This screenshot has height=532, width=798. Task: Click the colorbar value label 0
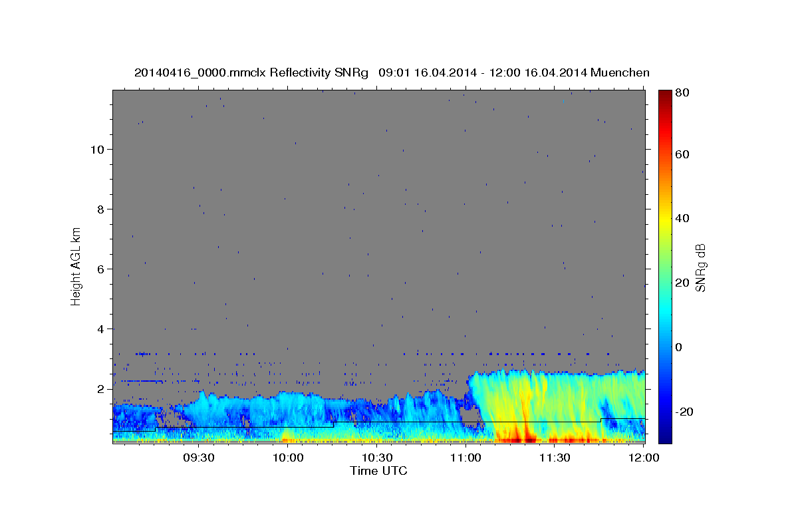click(x=678, y=347)
